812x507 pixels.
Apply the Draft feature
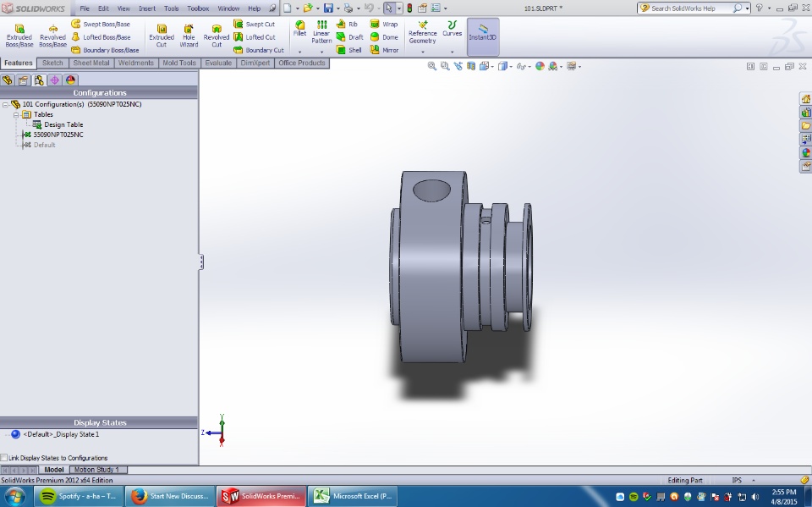click(x=349, y=36)
